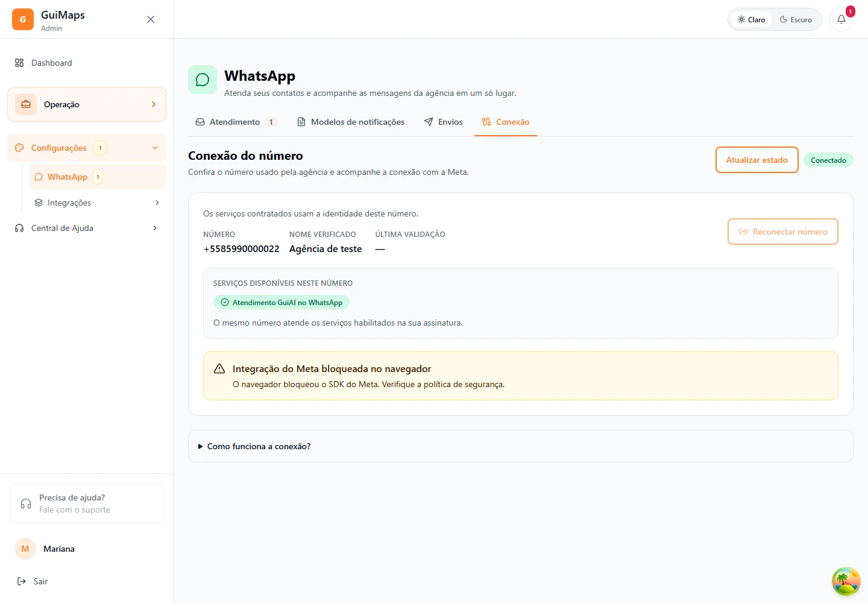Image resolution: width=868 pixels, height=603 pixels.
Task: Click the check icon in the GuiAI badge
Action: pos(225,303)
